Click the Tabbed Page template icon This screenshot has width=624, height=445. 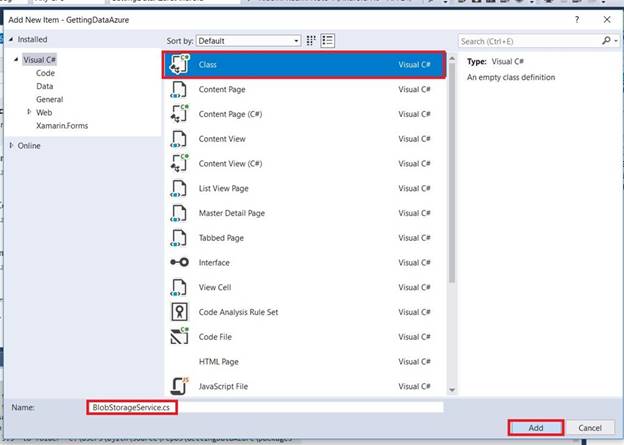click(x=178, y=238)
